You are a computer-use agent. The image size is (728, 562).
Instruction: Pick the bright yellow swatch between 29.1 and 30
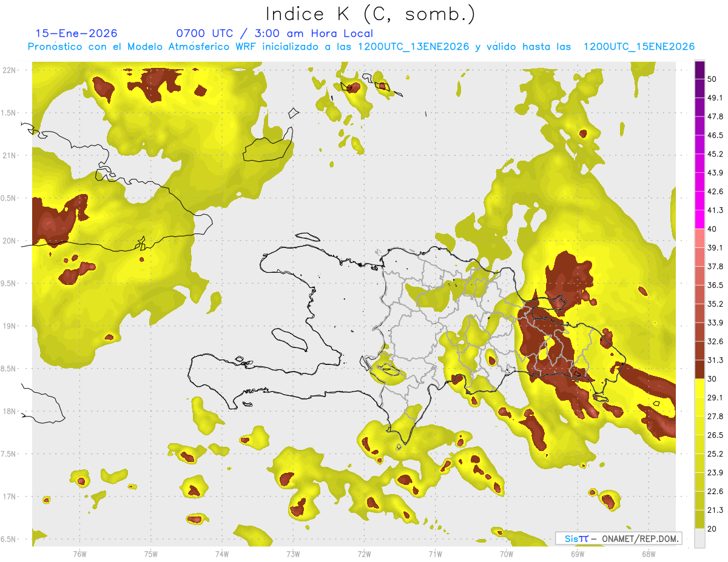click(x=699, y=389)
